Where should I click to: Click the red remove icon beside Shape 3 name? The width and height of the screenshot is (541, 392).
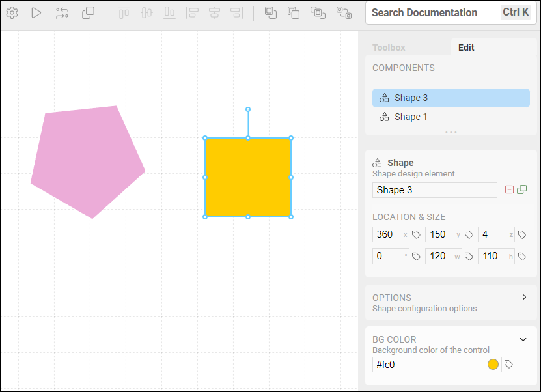510,190
